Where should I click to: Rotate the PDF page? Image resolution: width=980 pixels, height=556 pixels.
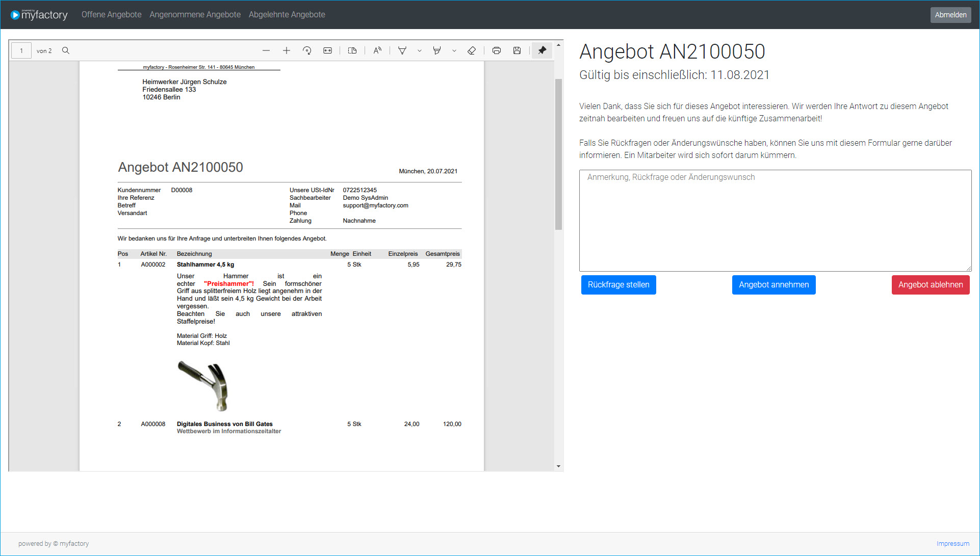point(307,50)
